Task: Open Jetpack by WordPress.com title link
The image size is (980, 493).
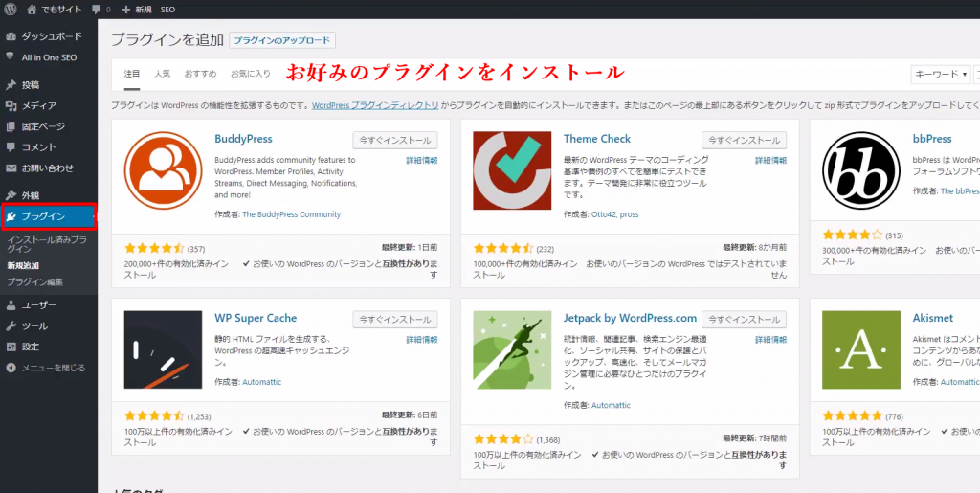Action: click(630, 318)
